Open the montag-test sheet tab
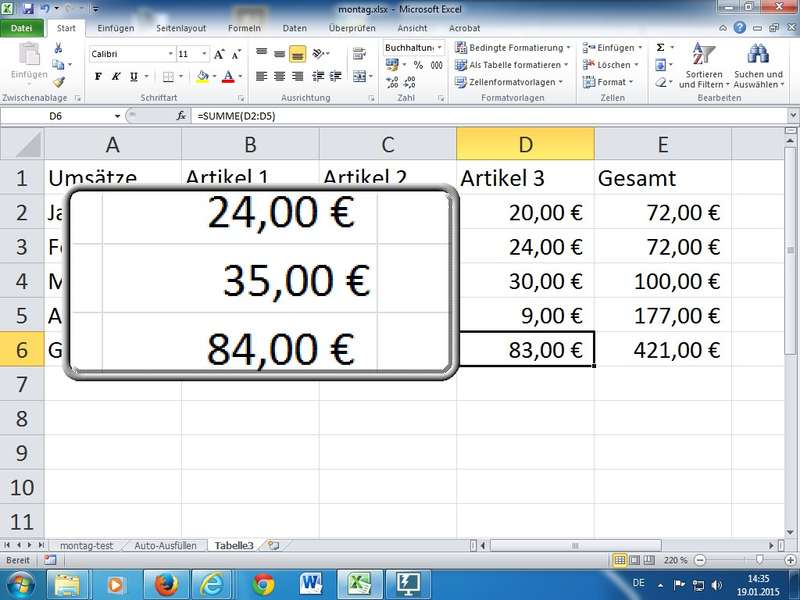 [x=87, y=546]
